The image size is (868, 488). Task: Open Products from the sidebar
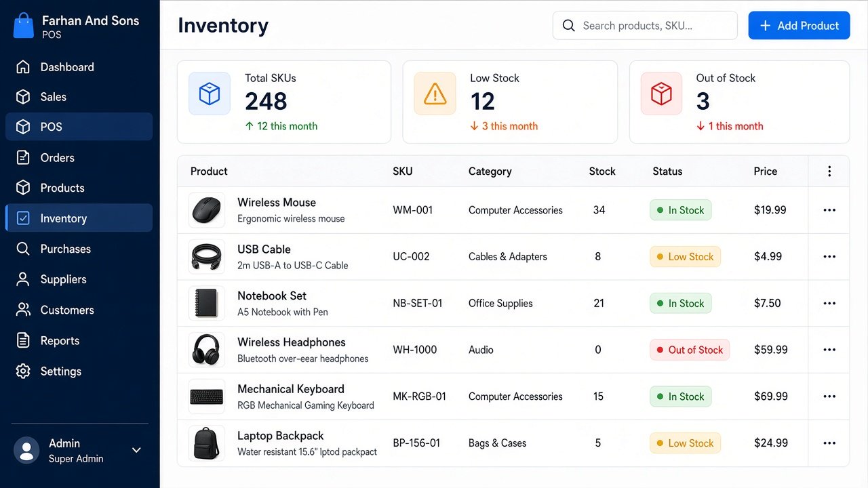click(x=79, y=188)
